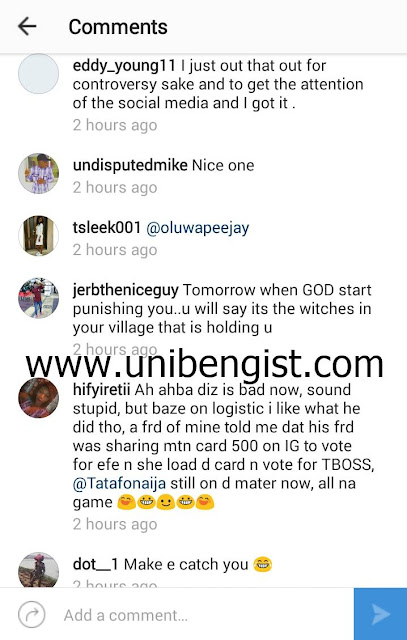Select the 'Nice one' comment text
Screen dimensions: 407x640
click(223, 165)
